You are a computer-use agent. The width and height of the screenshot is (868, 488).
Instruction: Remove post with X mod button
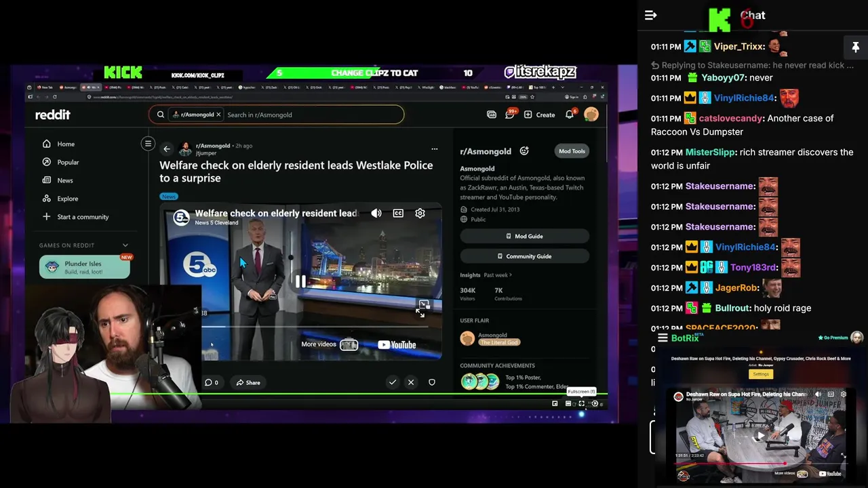click(411, 382)
